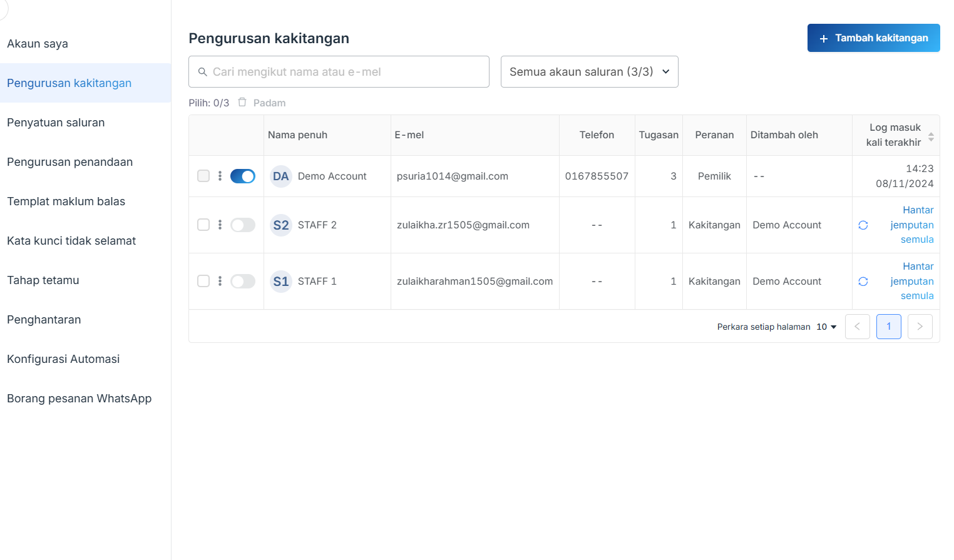Viewport: 954px width, 560px height.
Task: Open the three-dot menu for STAFF 2
Action: (x=220, y=225)
